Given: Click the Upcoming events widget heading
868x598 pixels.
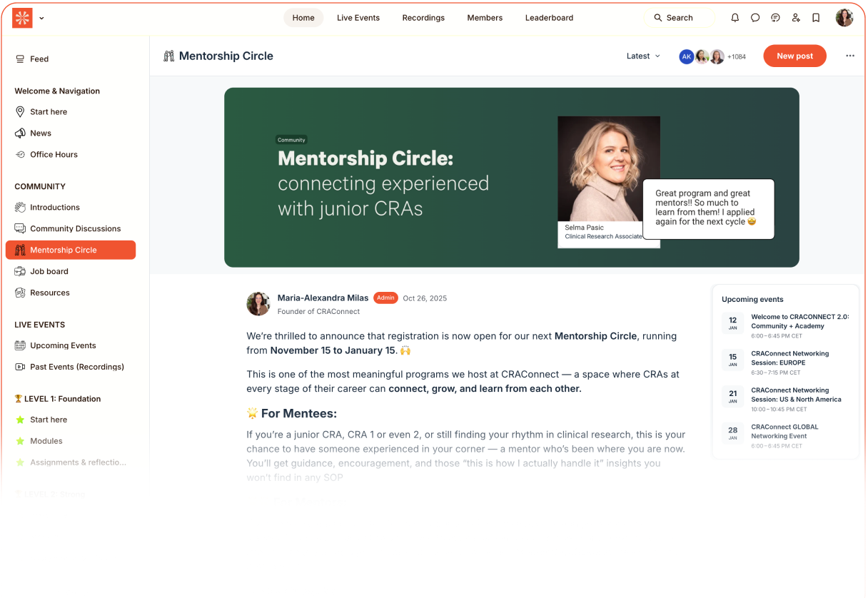Looking at the screenshot, I should [x=752, y=300].
